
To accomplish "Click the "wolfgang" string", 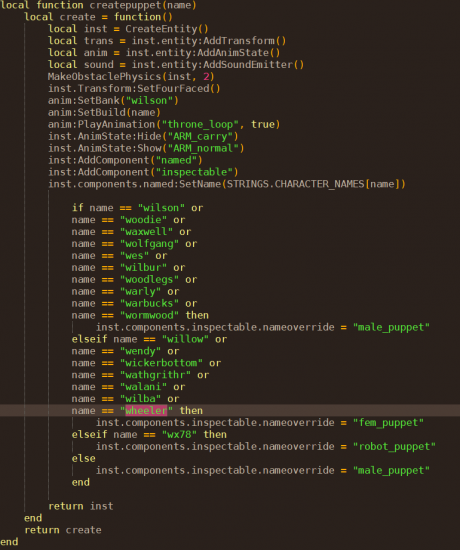I will tap(149, 243).
